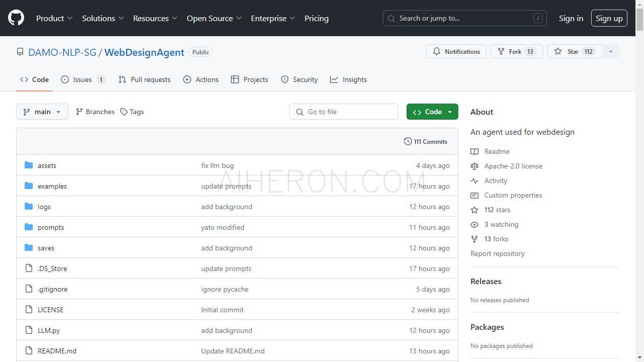Click the Custom properties icon
The width and height of the screenshot is (644, 362).
click(x=474, y=195)
